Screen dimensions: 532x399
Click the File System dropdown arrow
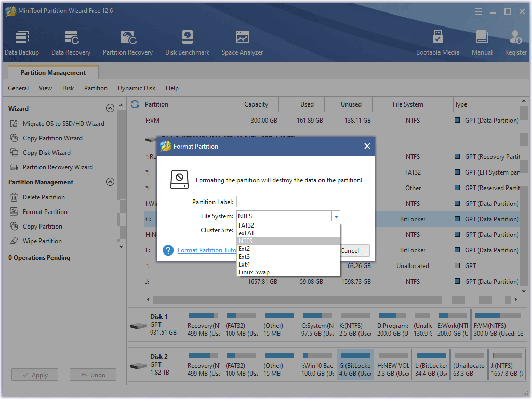coord(336,216)
